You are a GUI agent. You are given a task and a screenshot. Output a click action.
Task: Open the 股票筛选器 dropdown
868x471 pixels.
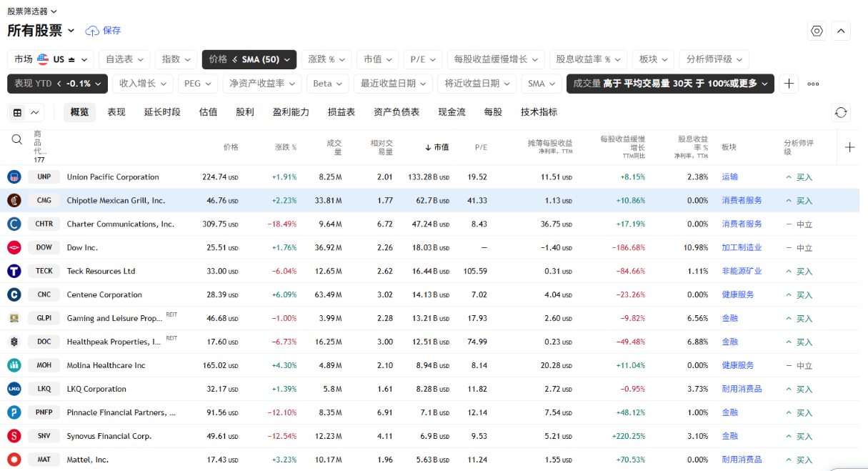coord(32,11)
